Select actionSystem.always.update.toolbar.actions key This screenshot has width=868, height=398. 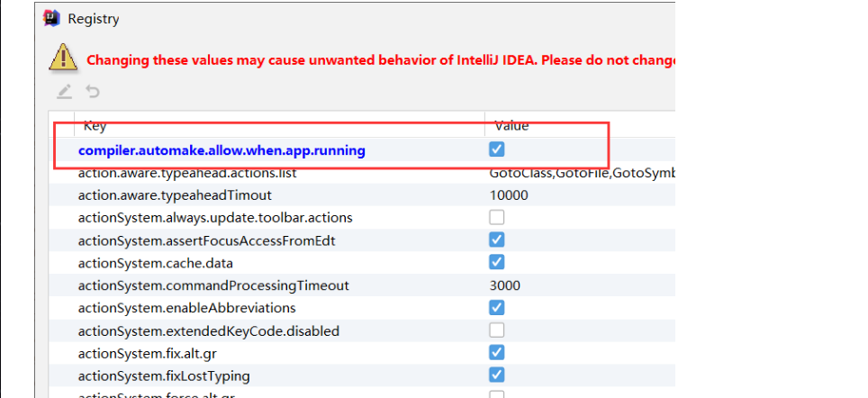click(215, 218)
